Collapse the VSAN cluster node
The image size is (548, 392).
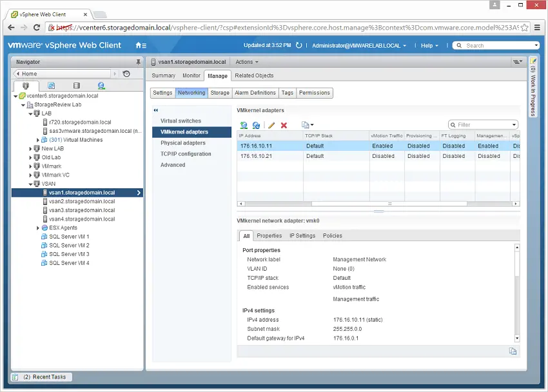pos(30,184)
